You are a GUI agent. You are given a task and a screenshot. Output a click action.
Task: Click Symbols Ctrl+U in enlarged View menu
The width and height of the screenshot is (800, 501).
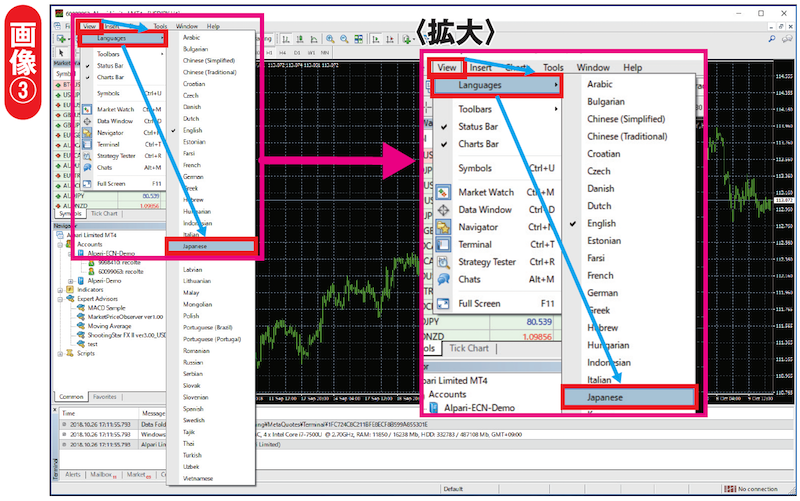tap(497, 168)
